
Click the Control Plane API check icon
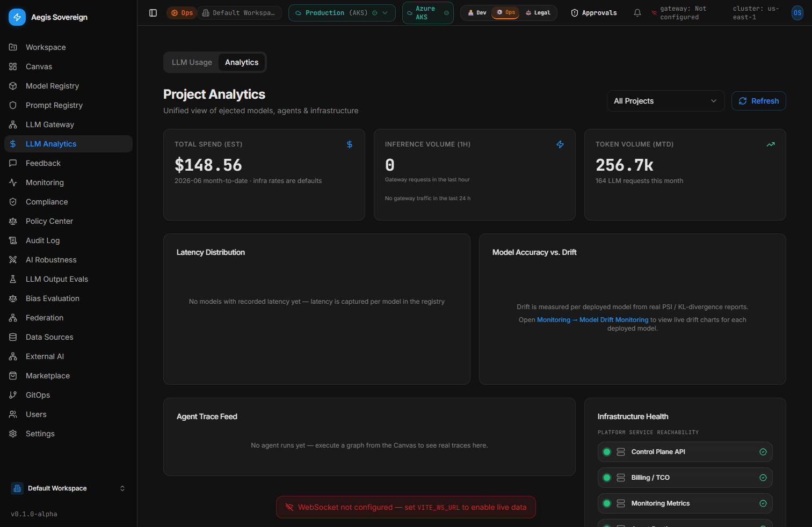pos(763,452)
